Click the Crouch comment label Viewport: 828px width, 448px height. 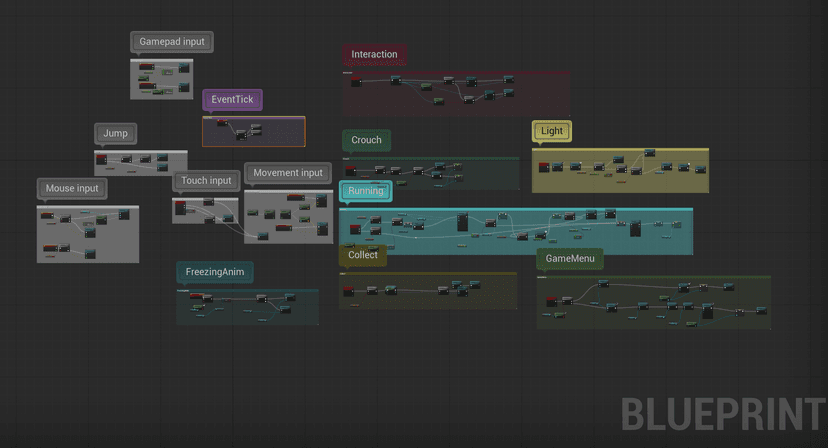point(366,140)
